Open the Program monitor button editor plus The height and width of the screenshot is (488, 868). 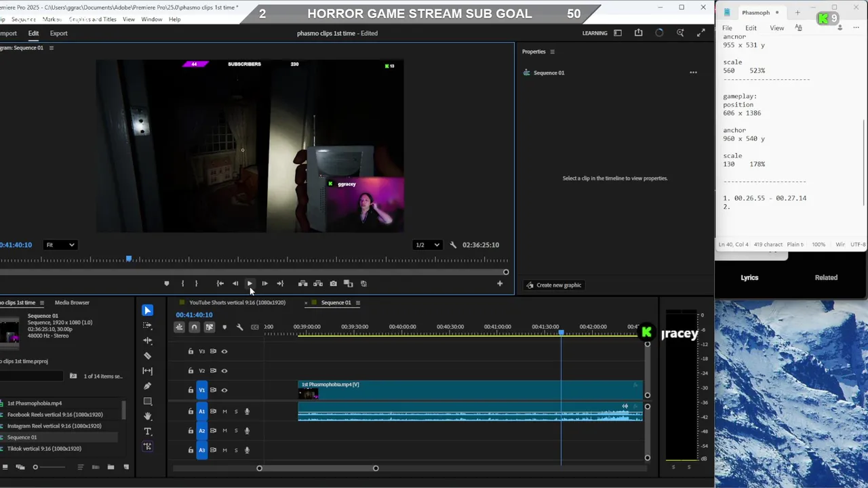(500, 283)
